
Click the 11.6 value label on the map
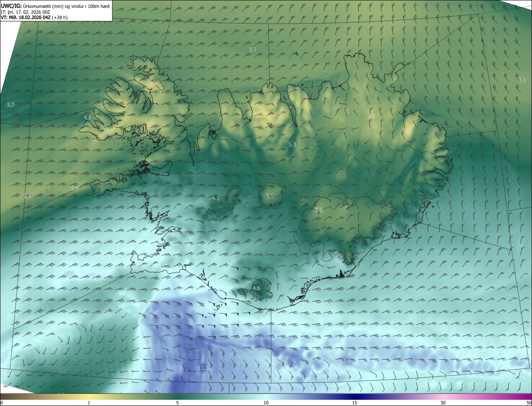(414, 359)
